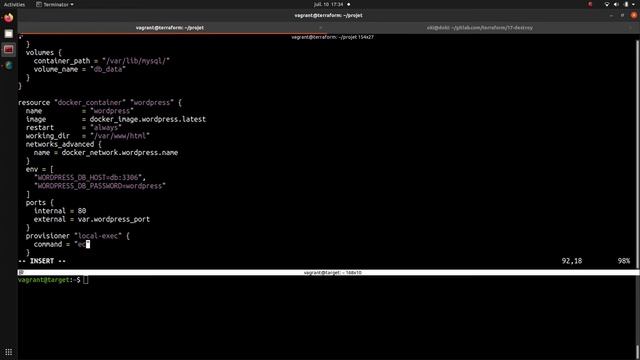Show the applications grid

pyautogui.click(x=9, y=352)
